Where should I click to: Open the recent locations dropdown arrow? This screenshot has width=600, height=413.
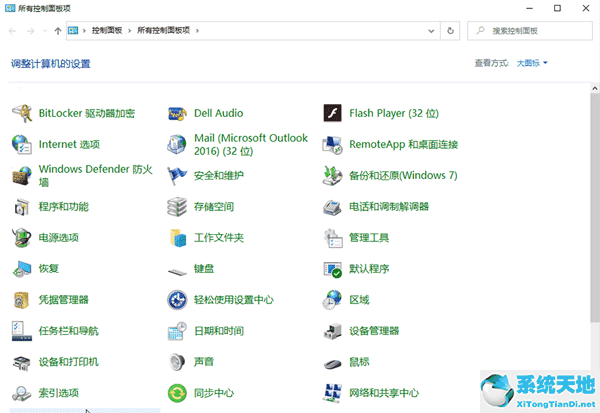pos(45,31)
